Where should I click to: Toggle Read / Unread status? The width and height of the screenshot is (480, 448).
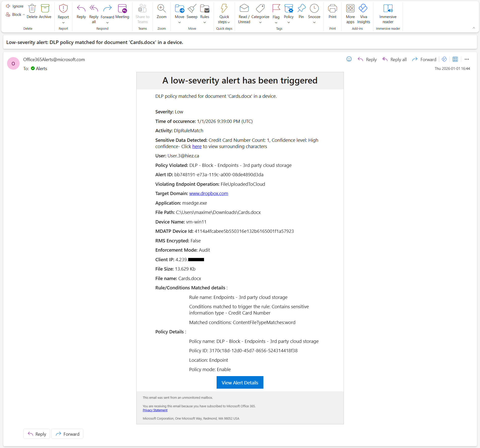244,9
